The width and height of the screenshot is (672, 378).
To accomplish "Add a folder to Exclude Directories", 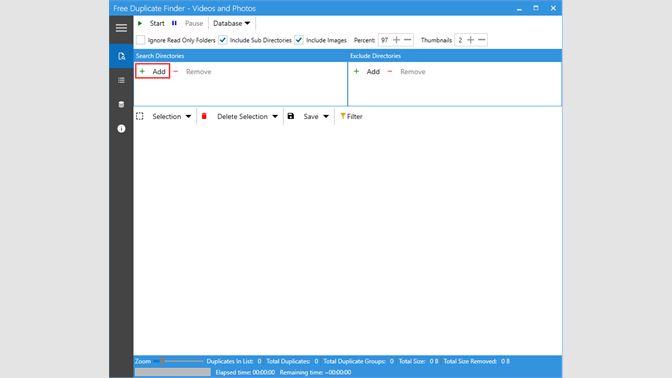I will coord(367,72).
